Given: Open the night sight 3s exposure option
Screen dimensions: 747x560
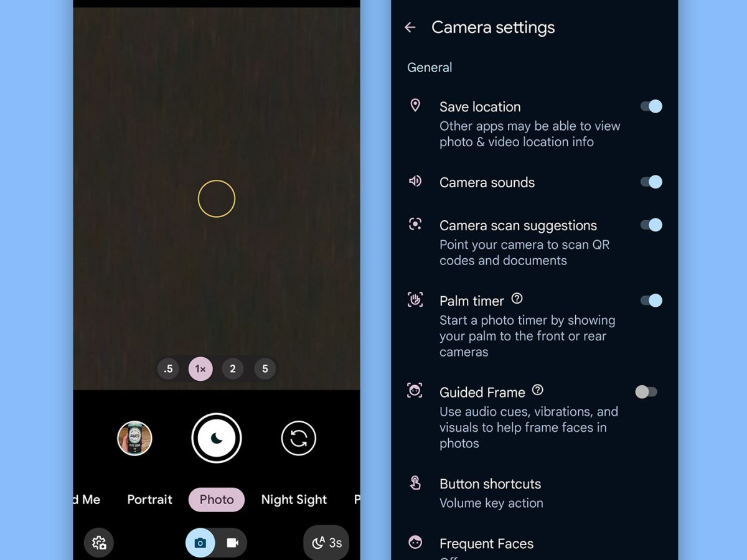Looking at the screenshot, I should [327, 543].
